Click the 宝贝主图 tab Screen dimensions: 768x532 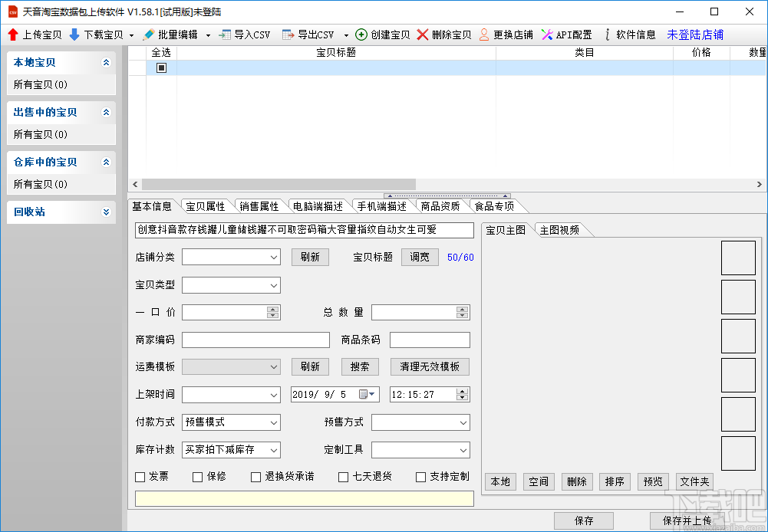click(x=506, y=230)
